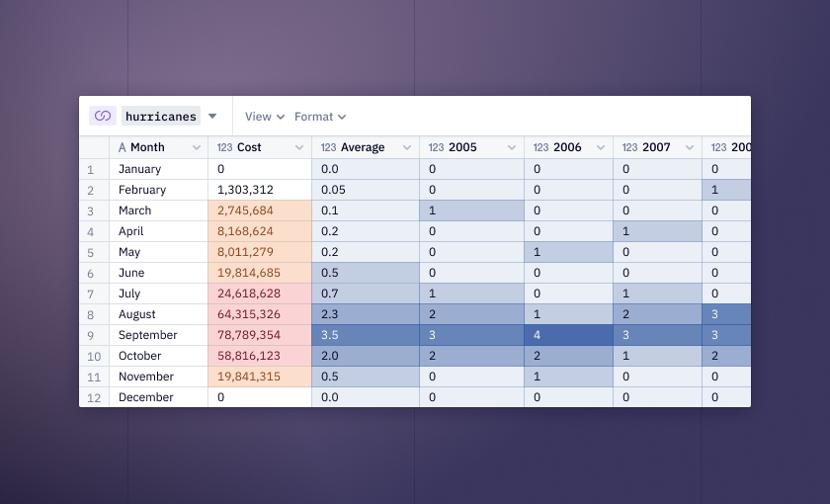The height and width of the screenshot is (504, 830).
Task: Select the hurricanes table name label
Action: point(161,116)
